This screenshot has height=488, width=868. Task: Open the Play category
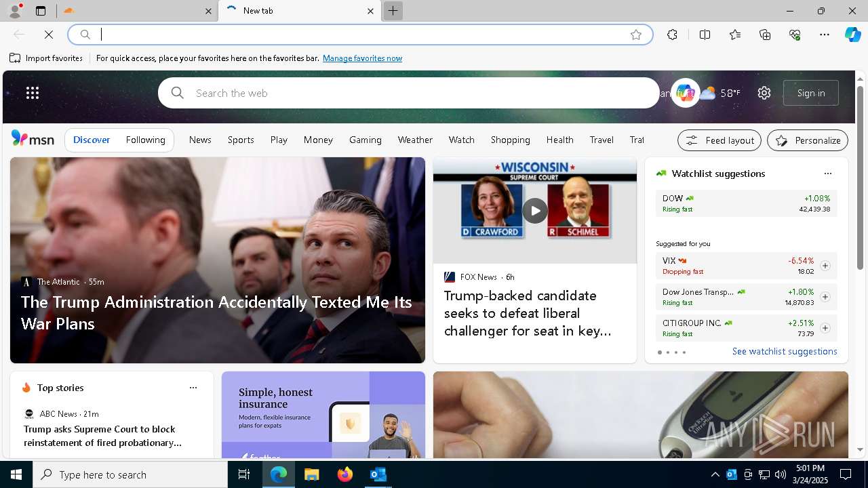279,140
